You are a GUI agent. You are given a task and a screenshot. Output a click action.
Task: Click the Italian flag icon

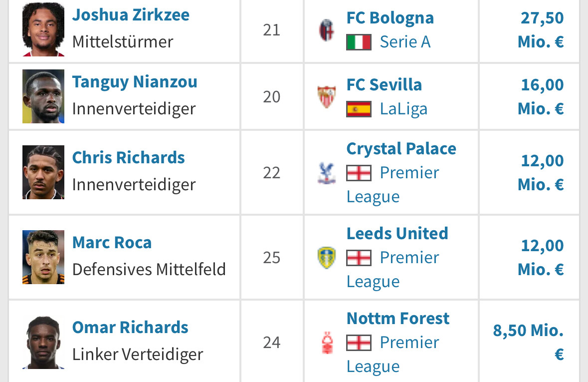point(359,42)
